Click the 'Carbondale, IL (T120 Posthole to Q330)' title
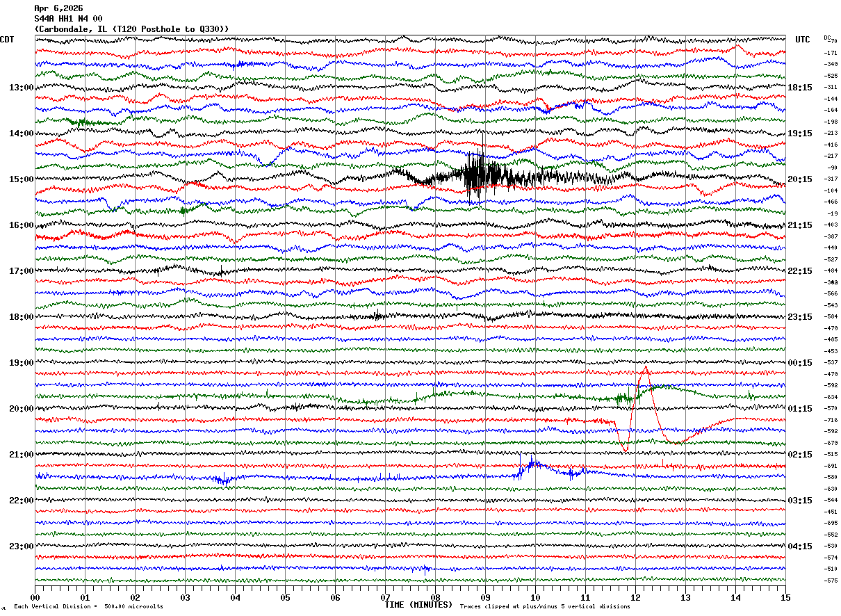Image resolution: width=841 pixels, height=616 pixels. 131,29
